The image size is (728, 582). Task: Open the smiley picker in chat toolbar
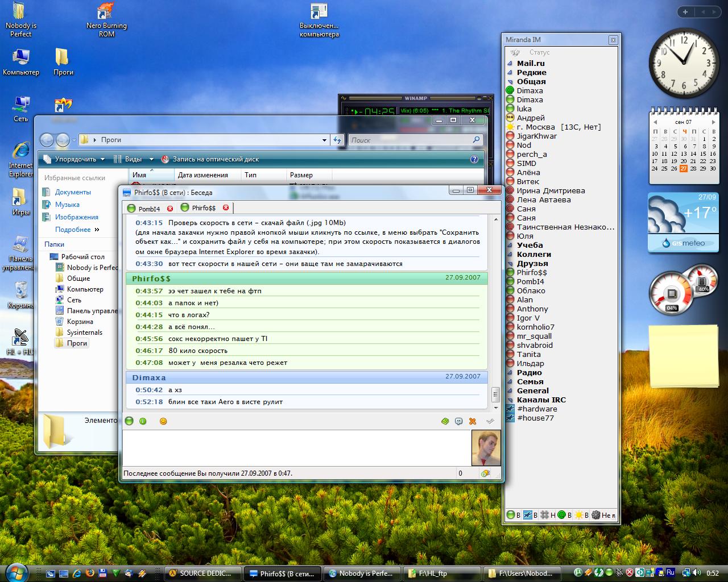pos(163,421)
